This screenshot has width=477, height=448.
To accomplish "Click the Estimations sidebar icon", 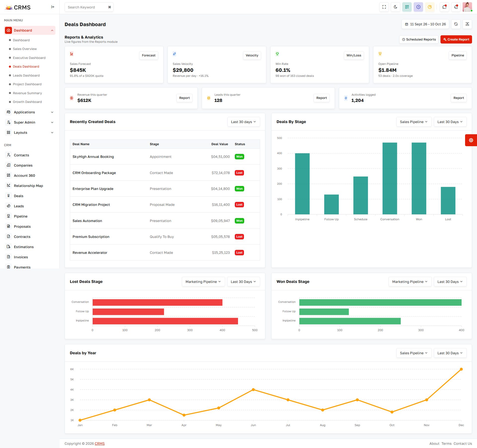I will (x=8, y=247).
